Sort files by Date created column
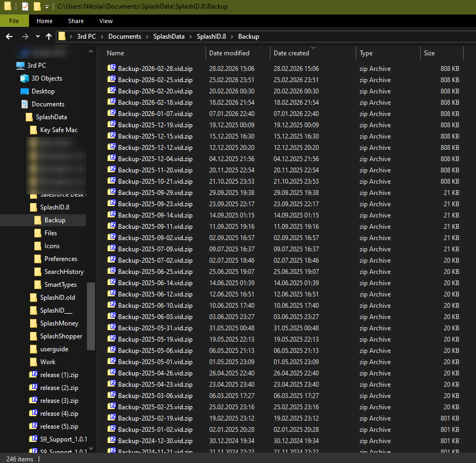The image size is (476, 463). click(291, 53)
